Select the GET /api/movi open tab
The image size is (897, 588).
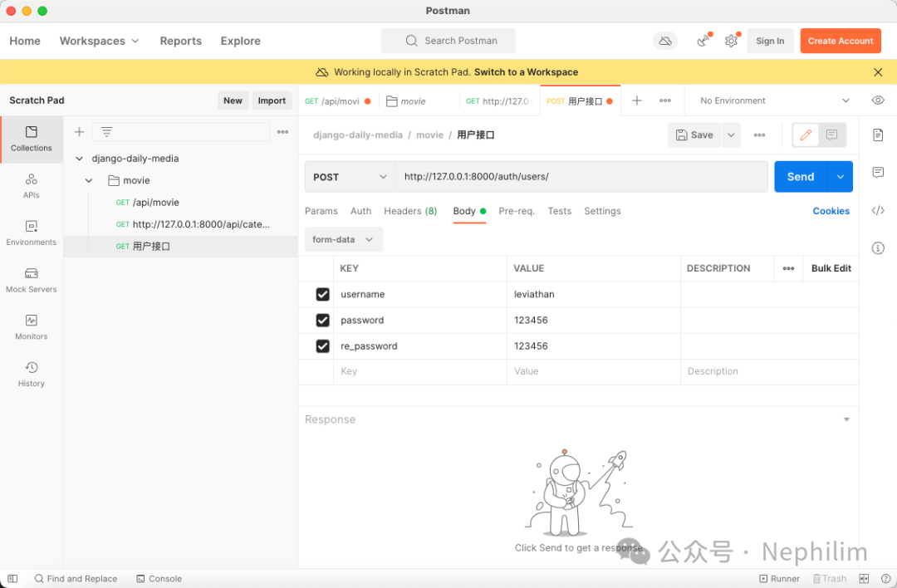[337, 101]
